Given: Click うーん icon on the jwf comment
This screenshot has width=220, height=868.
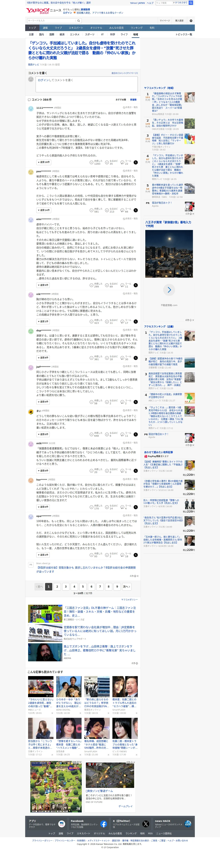Looking at the screenshot, I should (x=123, y=402).
